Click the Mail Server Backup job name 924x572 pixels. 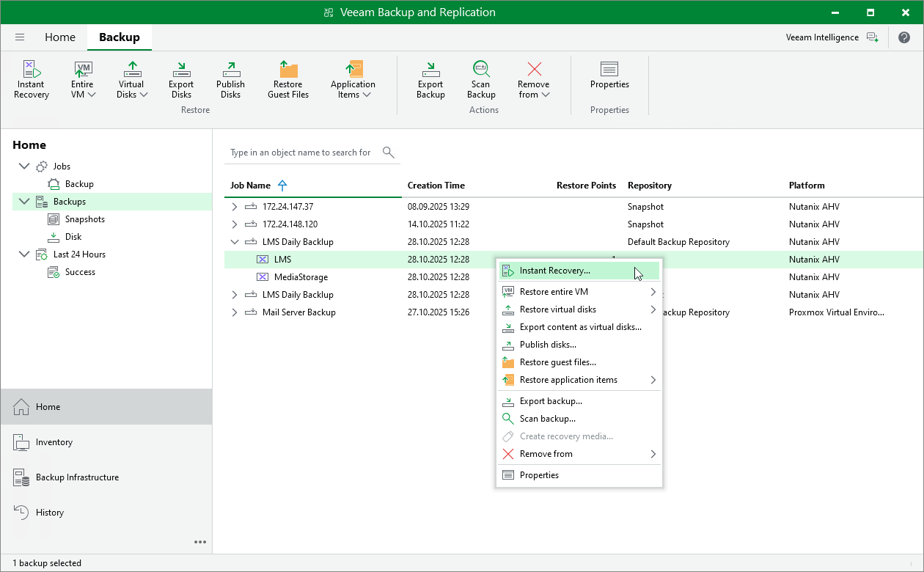pos(299,312)
